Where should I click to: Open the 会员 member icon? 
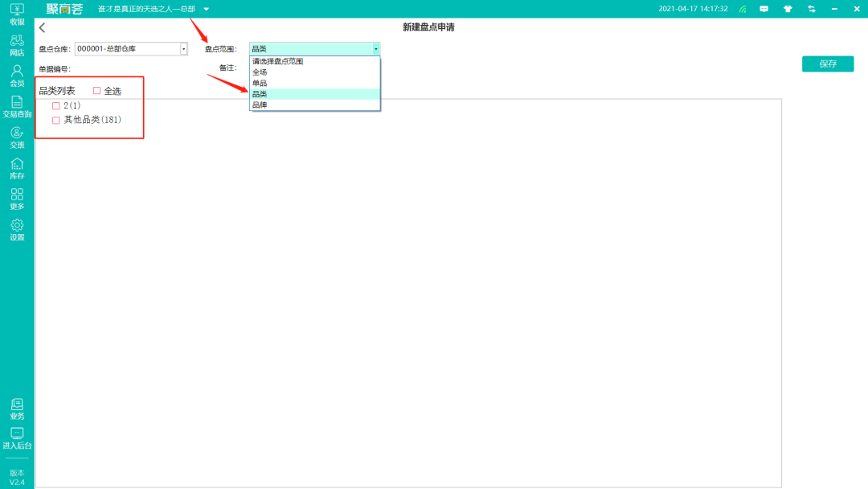17,75
